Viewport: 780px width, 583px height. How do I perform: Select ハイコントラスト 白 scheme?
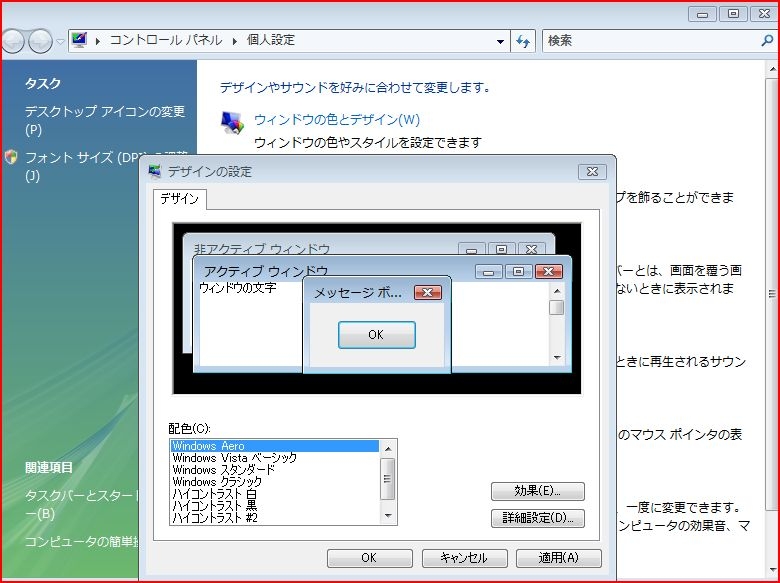[x=275, y=494]
